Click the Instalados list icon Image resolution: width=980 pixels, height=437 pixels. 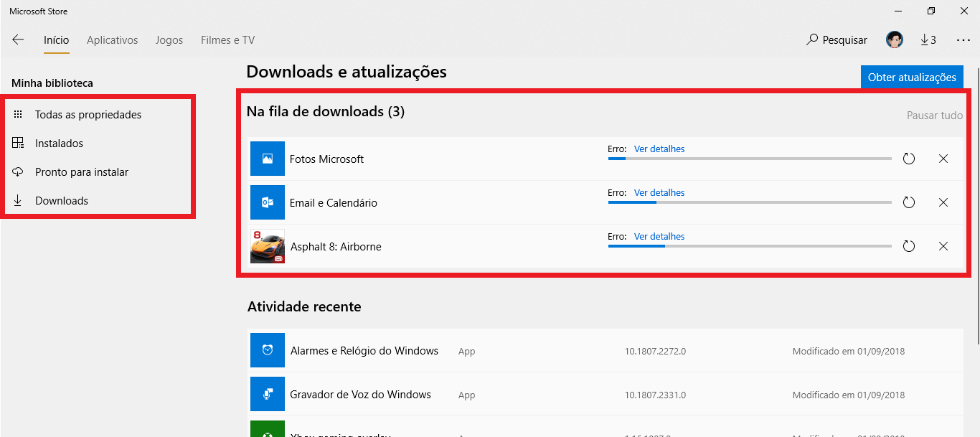coord(18,144)
